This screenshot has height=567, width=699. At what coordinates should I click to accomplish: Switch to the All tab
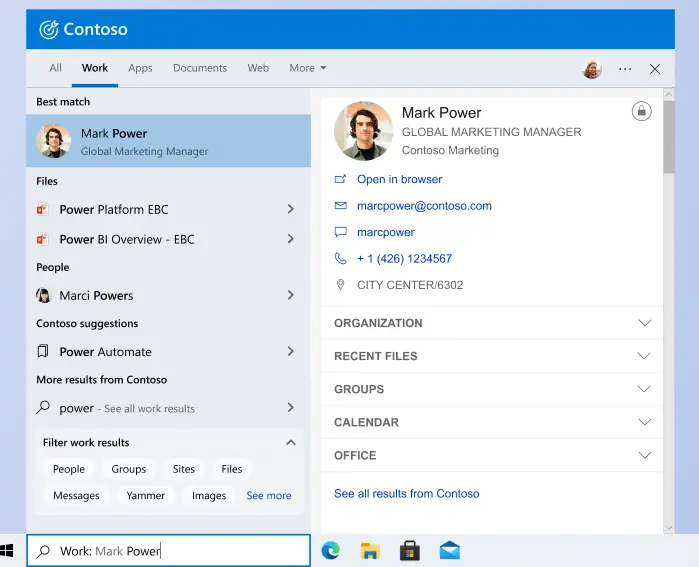[x=56, y=68]
